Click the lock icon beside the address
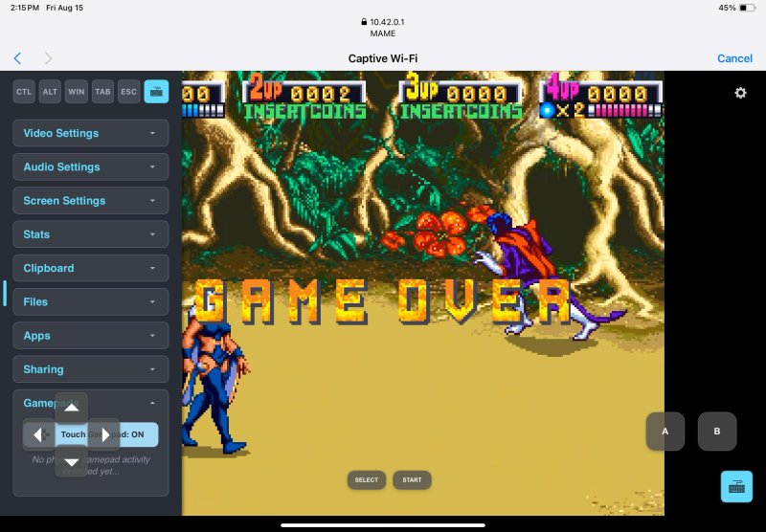The height and width of the screenshot is (532, 766). click(364, 22)
